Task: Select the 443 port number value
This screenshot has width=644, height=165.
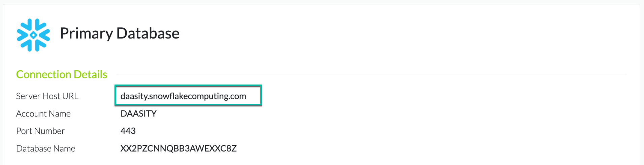Action: coord(128,131)
